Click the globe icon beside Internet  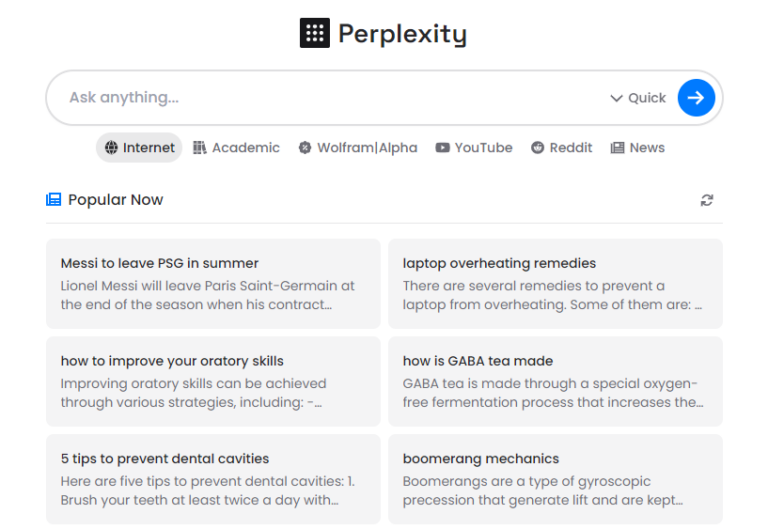pyautogui.click(x=111, y=148)
